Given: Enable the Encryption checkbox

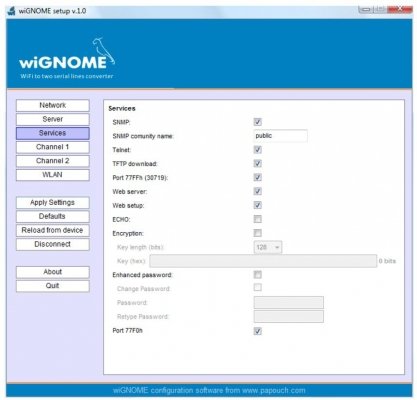Looking at the screenshot, I should 258,233.
